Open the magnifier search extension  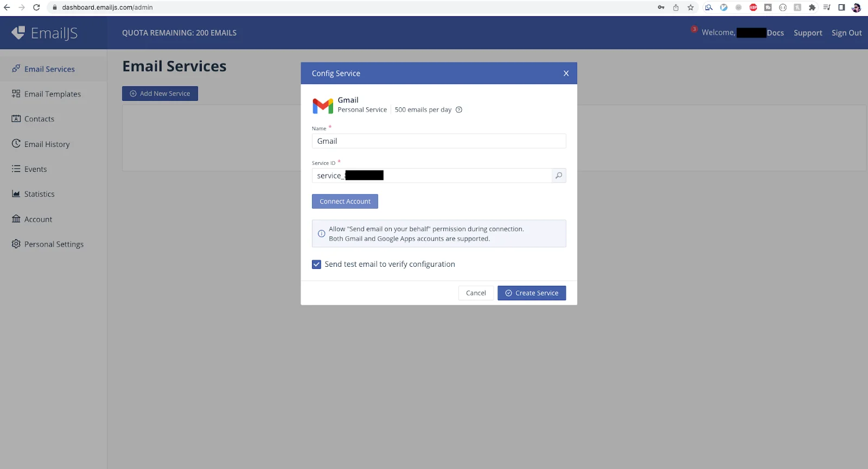click(x=709, y=8)
